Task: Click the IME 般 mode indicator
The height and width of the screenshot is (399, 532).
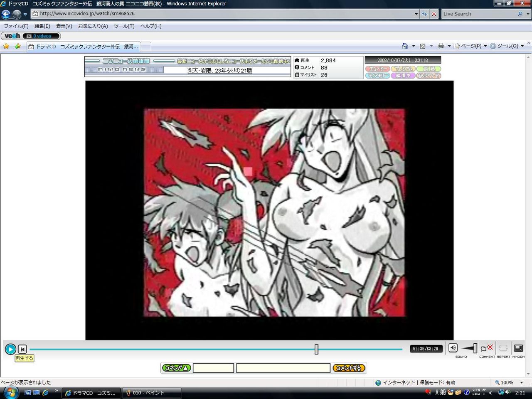Action: 443,392
